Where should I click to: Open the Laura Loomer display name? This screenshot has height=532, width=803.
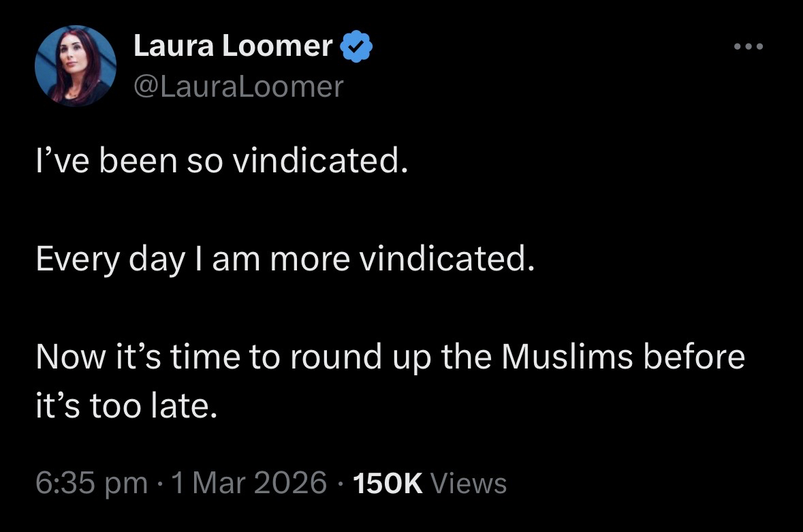pos(233,46)
